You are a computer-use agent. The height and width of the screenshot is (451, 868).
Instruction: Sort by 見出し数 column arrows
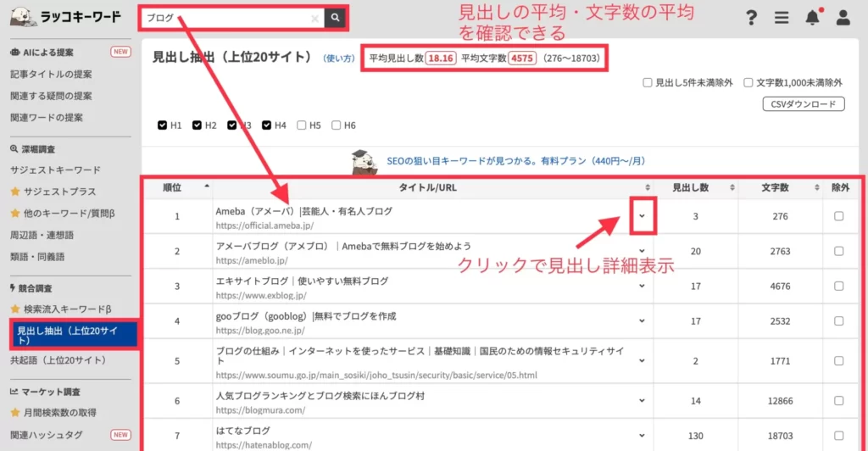[x=732, y=187]
